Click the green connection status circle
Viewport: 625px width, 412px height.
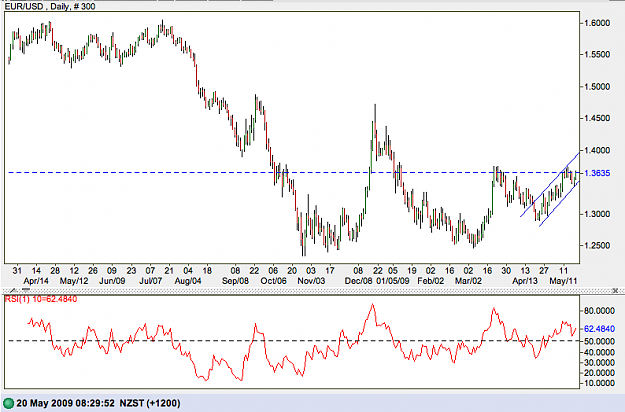point(8,403)
